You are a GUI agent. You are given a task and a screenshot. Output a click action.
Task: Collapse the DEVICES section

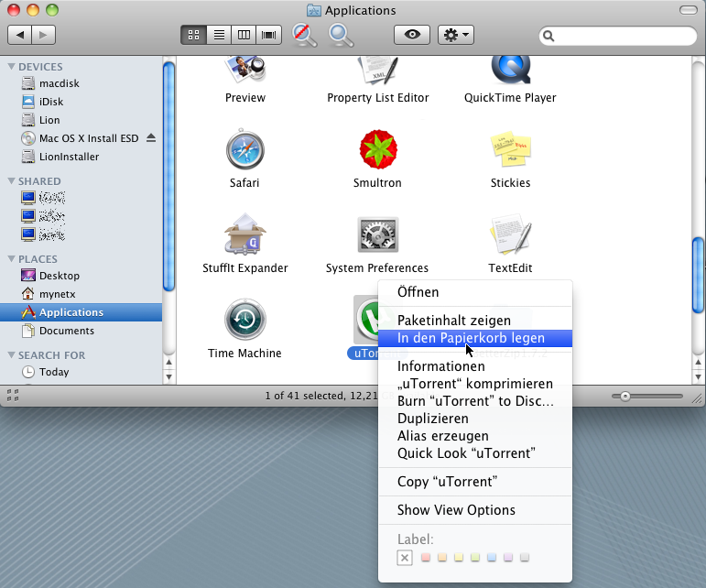(12, 67)
